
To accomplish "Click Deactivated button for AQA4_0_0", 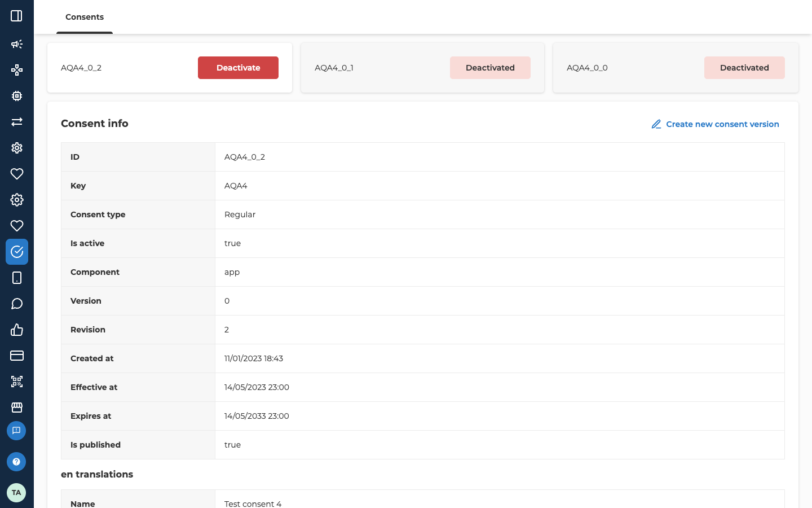I will 744,68.
